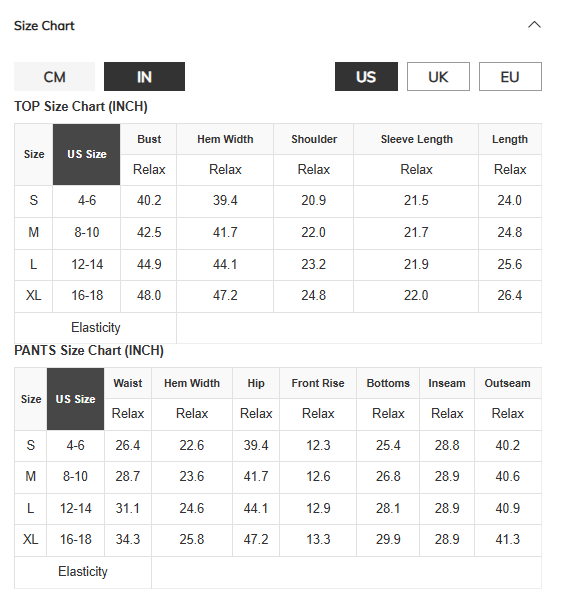Collapse the Size Chart section chevron
This screenshot has height=599, width=562.
click(534, 25)
